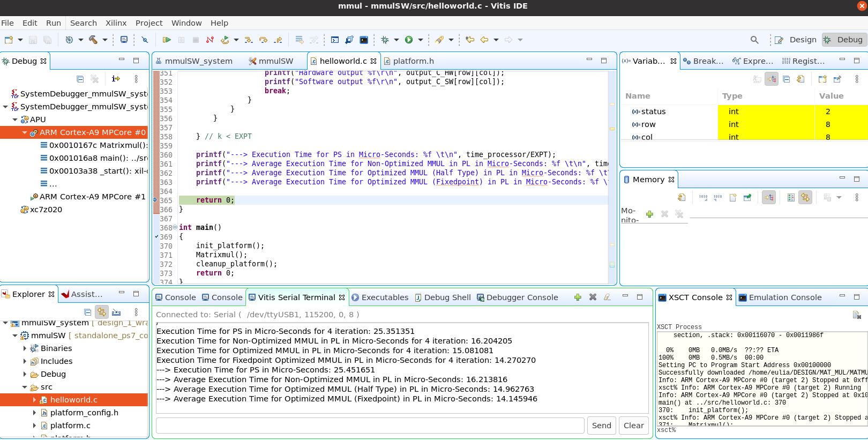Open the Xilinx menu

coord(116,23)
